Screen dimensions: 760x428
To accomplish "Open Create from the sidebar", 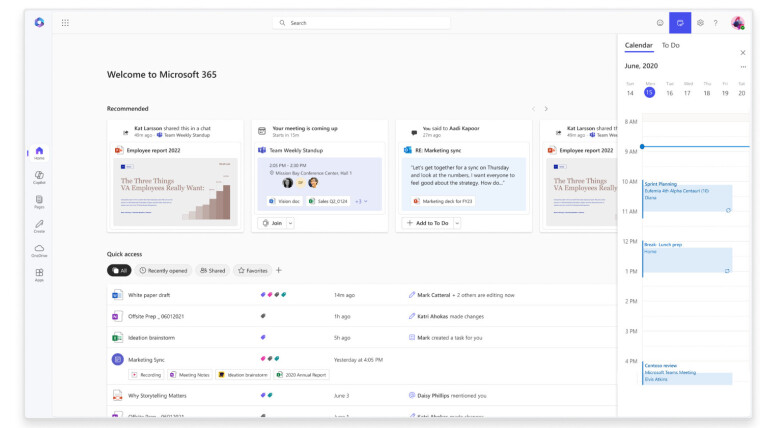I will (x=39, y=226).
